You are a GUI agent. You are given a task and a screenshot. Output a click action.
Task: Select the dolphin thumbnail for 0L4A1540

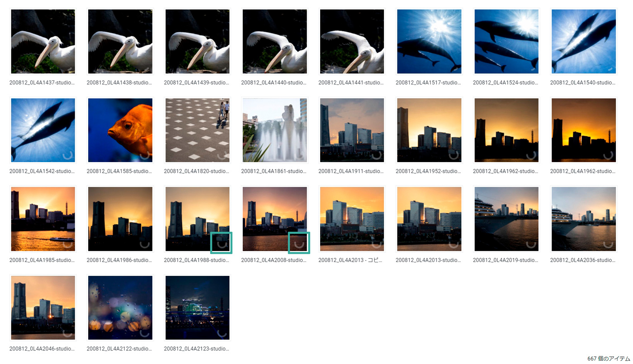coord(584,42)
